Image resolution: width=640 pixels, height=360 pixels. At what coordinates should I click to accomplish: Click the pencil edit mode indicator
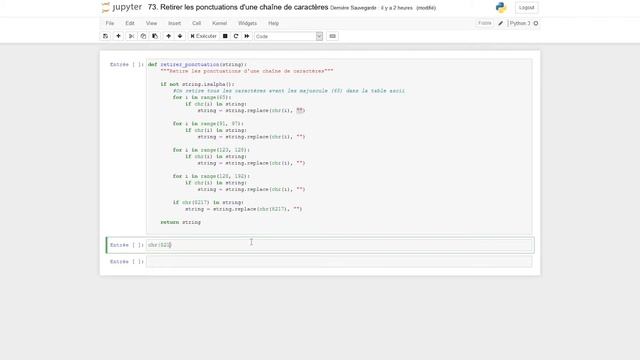(x=500, y=23)
